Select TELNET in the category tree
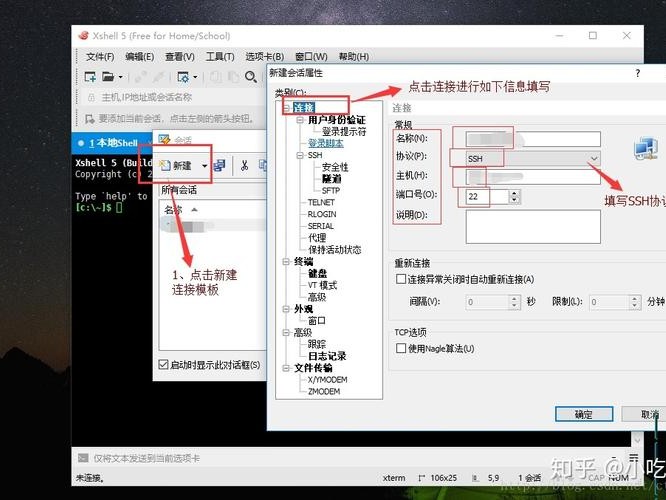The width and height of the screenshot is (666, 500). pyautogui.click(x=321, y=202)
